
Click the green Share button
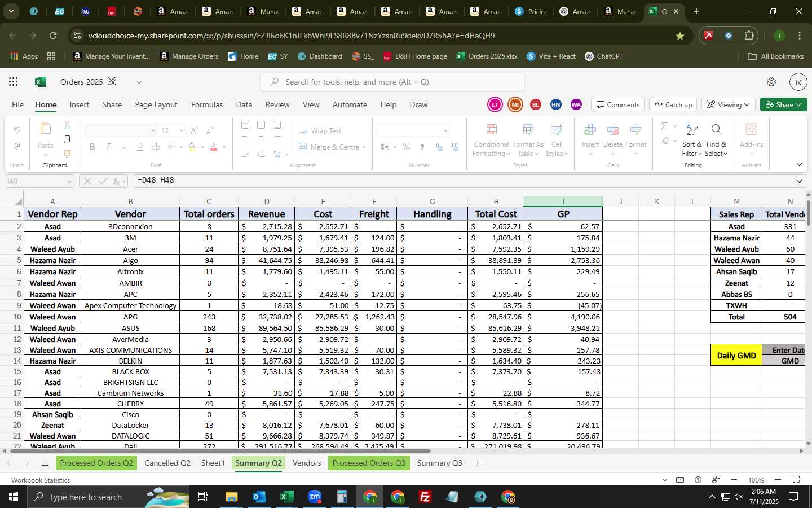(784, 104)
